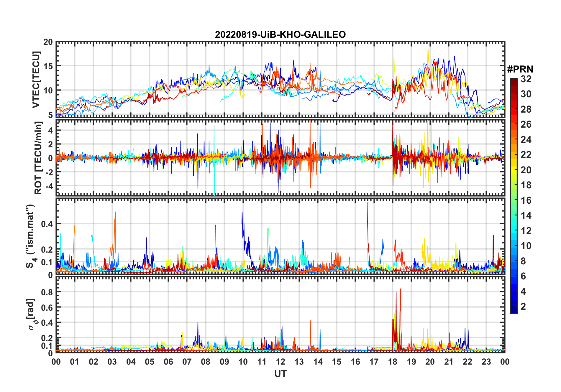Select the ROT [TECU/min] y-axis label
The height and width of the screenshot is (392, 561).
click(38, 157)
